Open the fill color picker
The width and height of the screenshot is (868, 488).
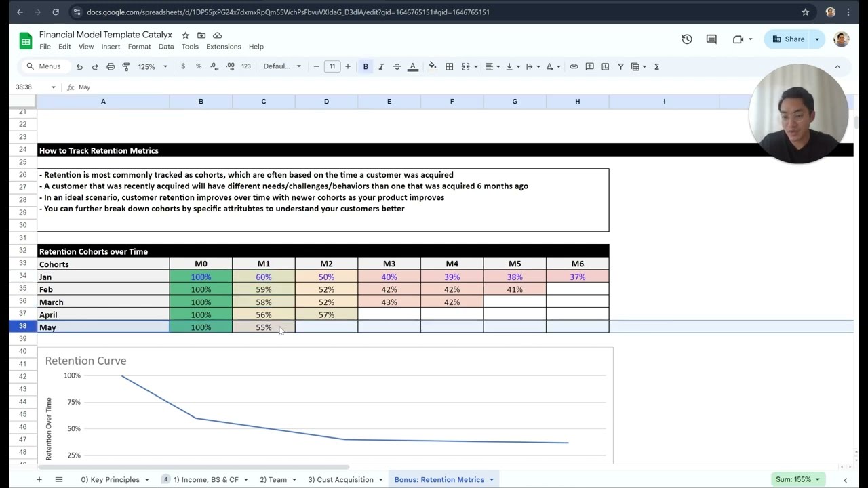point(433,66)
